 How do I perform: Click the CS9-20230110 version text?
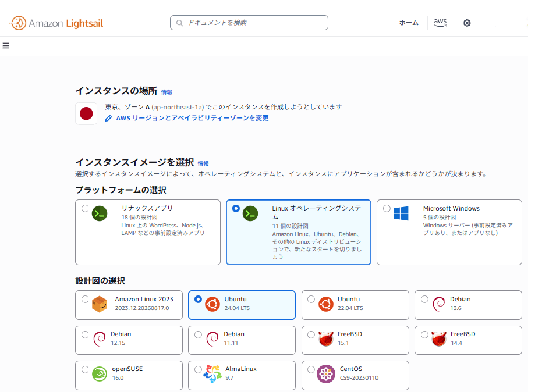[x=359, y=378]
